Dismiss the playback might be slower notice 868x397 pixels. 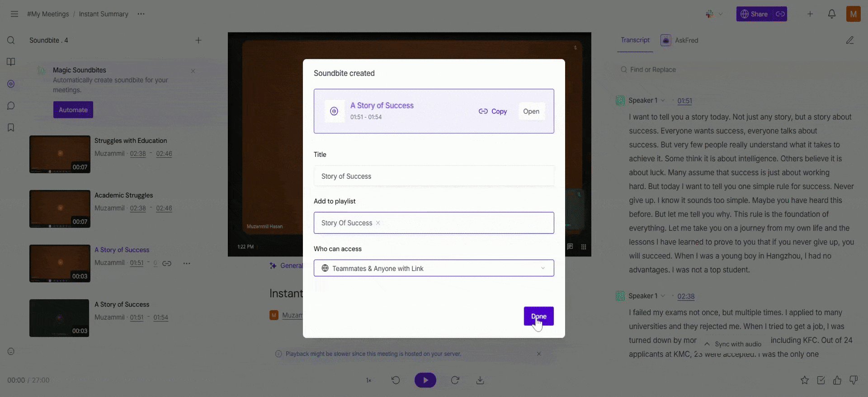pyautogui.click(x=539, y=354)
